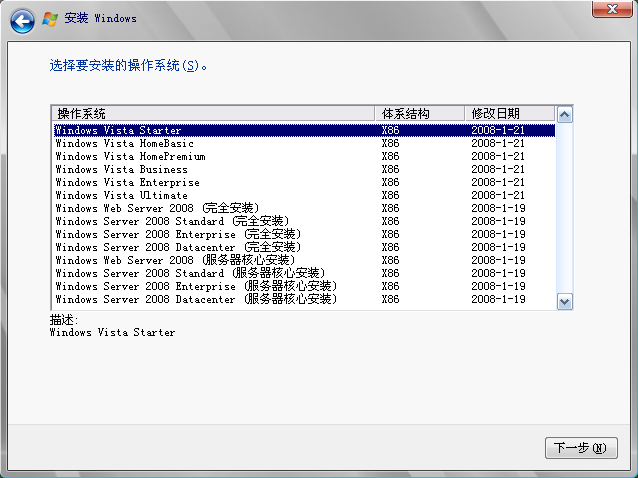Click the Windows flag logo in title bar
The width and height of the screenshot is (638, 478).
point(50,19)
